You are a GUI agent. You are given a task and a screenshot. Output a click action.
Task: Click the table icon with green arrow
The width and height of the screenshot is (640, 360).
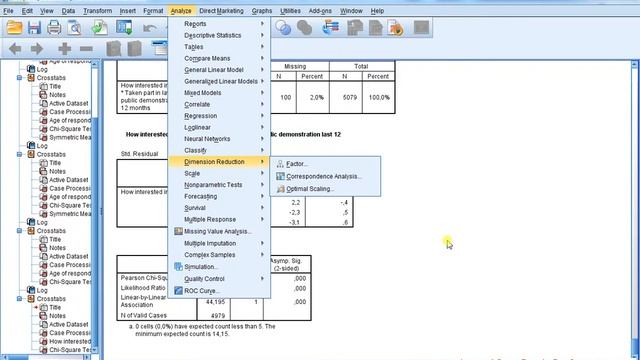point(124,28)
